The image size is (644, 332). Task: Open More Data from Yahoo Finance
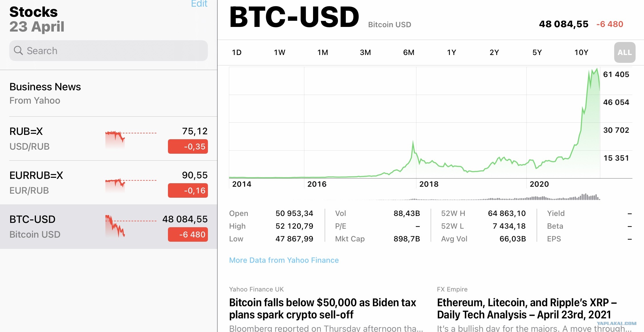pyautogui.click(x=284, y=260)
